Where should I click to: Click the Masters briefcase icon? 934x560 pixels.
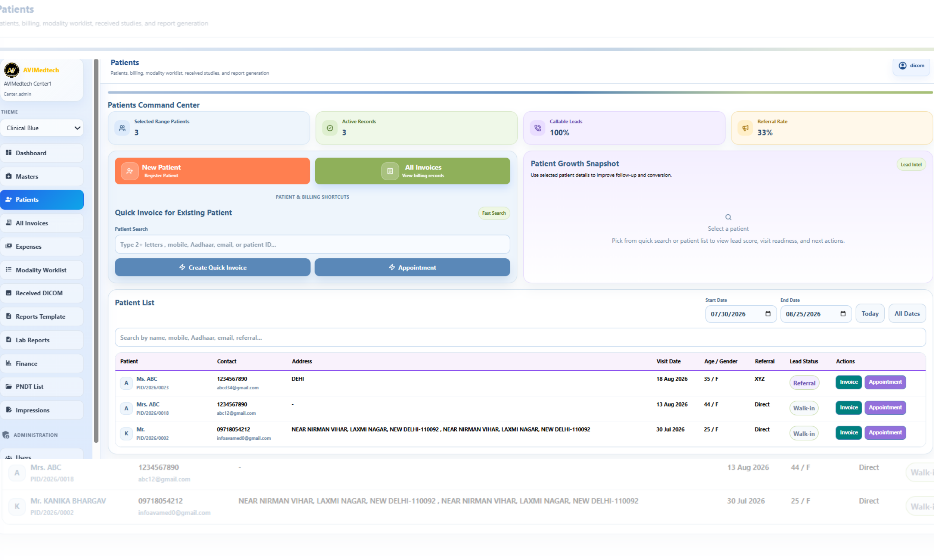tap(9, 176)
